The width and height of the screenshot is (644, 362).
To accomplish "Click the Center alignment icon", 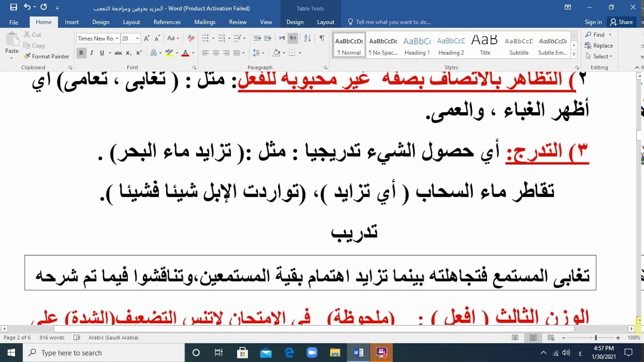I will [216, 53].
